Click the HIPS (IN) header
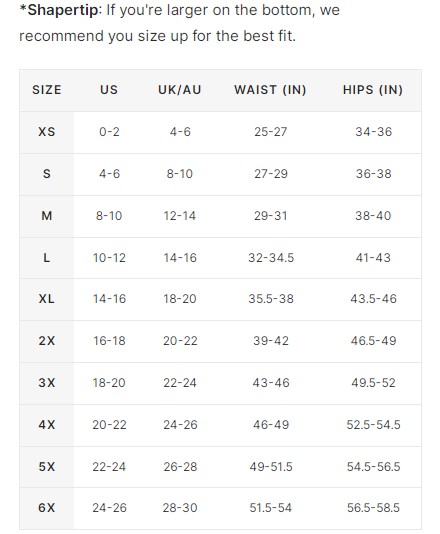Viewport: 440px width, 534px height. tap(373, 90)
